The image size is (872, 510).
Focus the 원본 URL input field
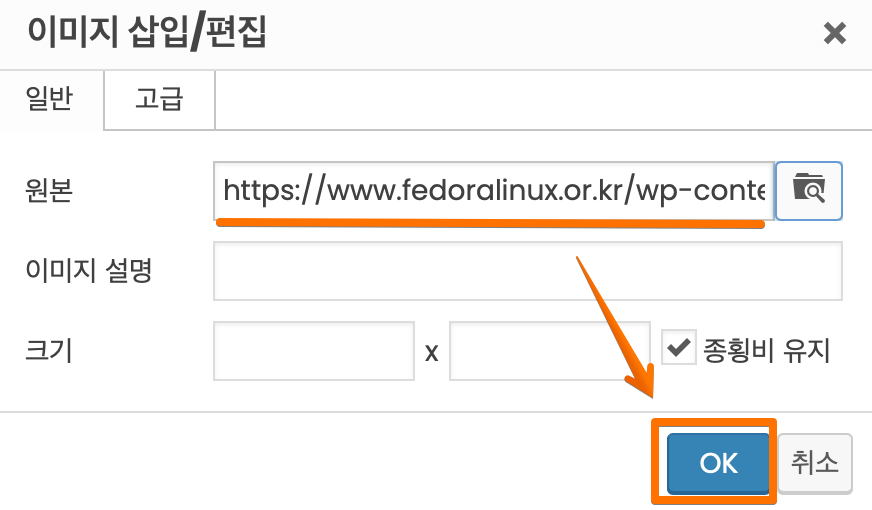(x=494, y=191)
